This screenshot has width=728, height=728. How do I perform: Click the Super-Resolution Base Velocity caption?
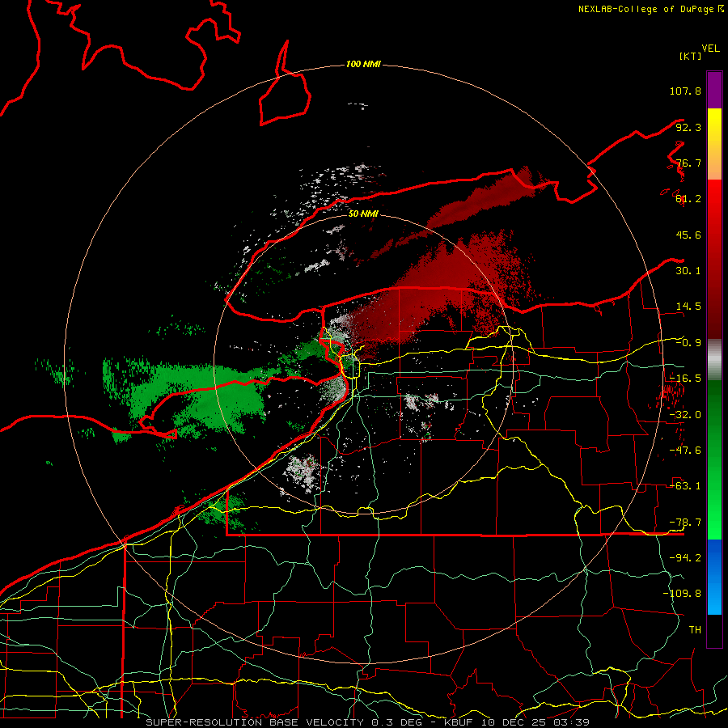coord(368,722)
